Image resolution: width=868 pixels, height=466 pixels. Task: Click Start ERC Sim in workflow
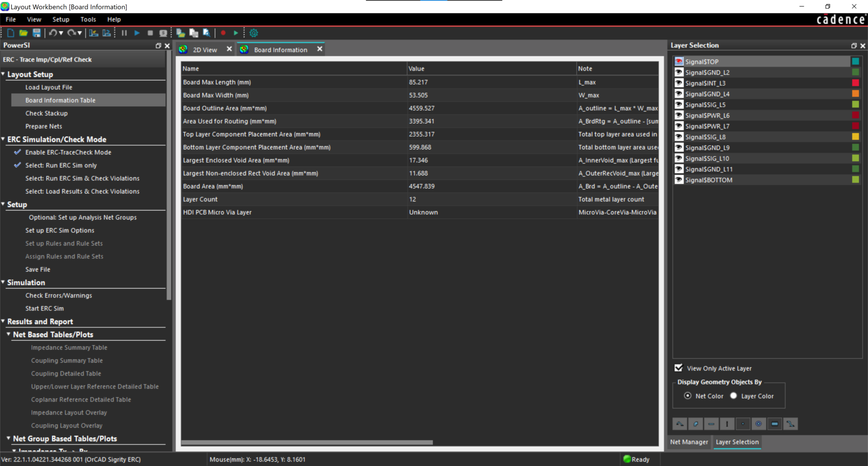pyautogui.click(x=45, y=308)
